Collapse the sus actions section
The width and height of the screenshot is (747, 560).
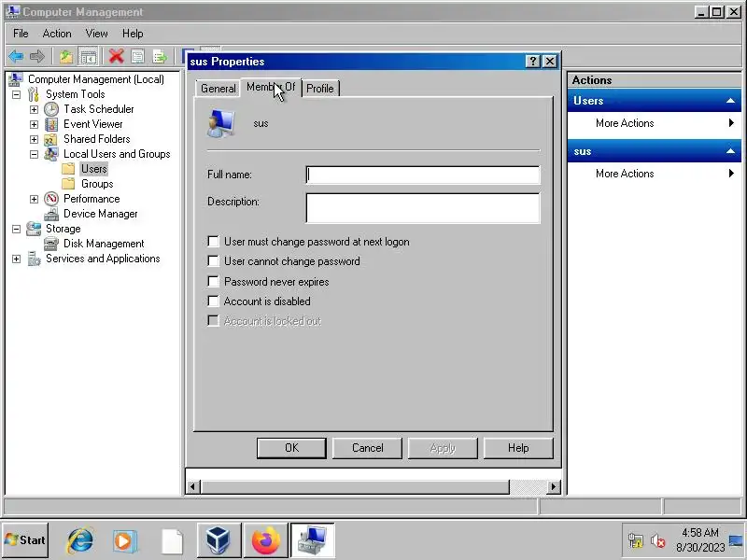[x=730, y=151]
